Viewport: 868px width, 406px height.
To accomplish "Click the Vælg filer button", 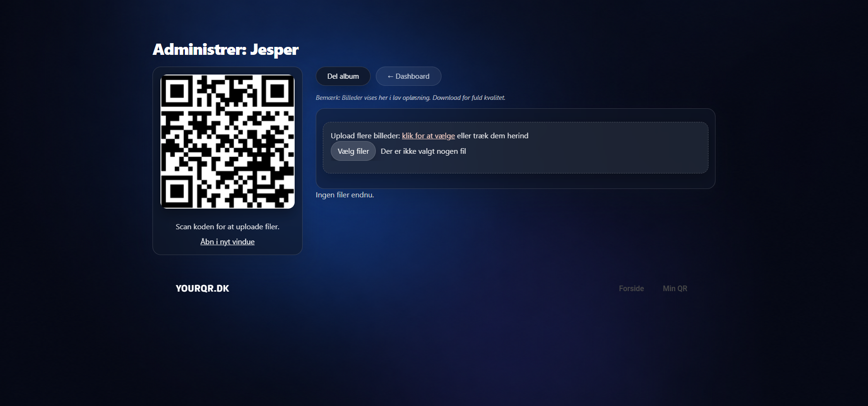I will [x=353, y=151].
